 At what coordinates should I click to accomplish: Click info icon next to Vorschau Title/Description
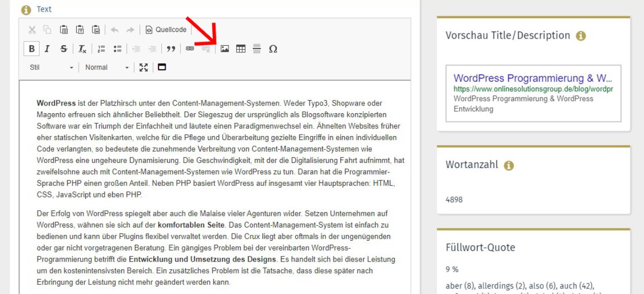(x=581, y=37)
